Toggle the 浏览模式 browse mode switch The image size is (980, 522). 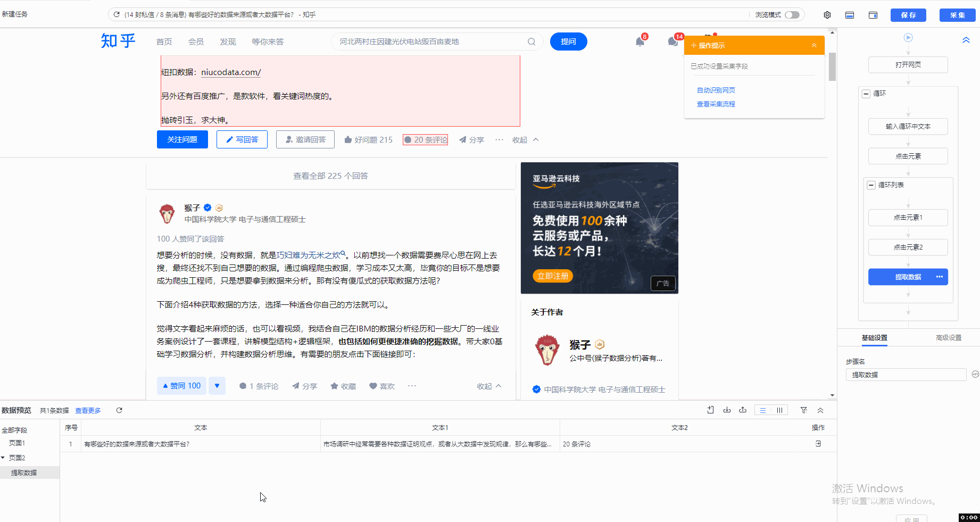coord(792,15)
